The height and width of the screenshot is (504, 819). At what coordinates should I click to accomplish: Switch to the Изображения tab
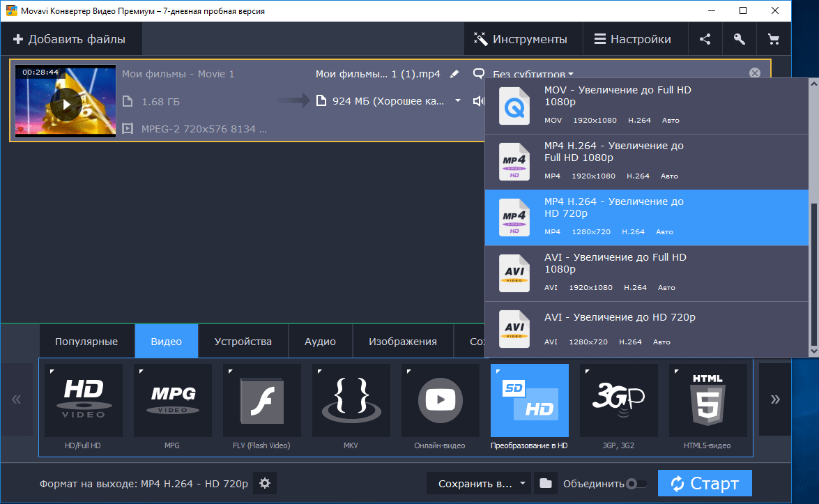pos(403,341)
